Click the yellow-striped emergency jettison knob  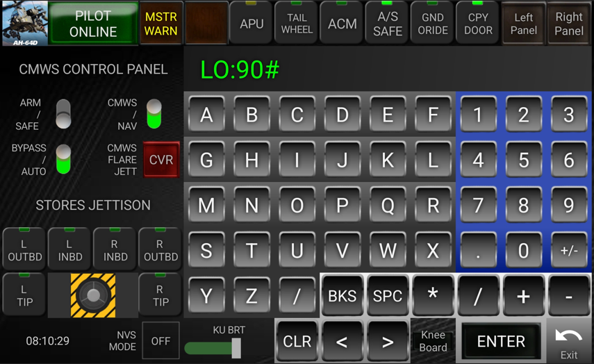pos(93,295)
